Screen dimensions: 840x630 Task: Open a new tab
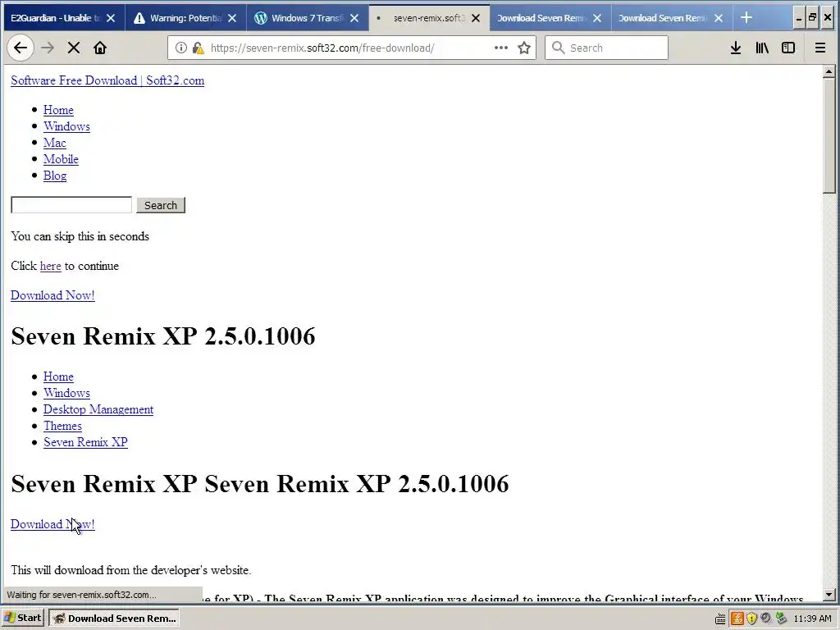tap(746, 18)
